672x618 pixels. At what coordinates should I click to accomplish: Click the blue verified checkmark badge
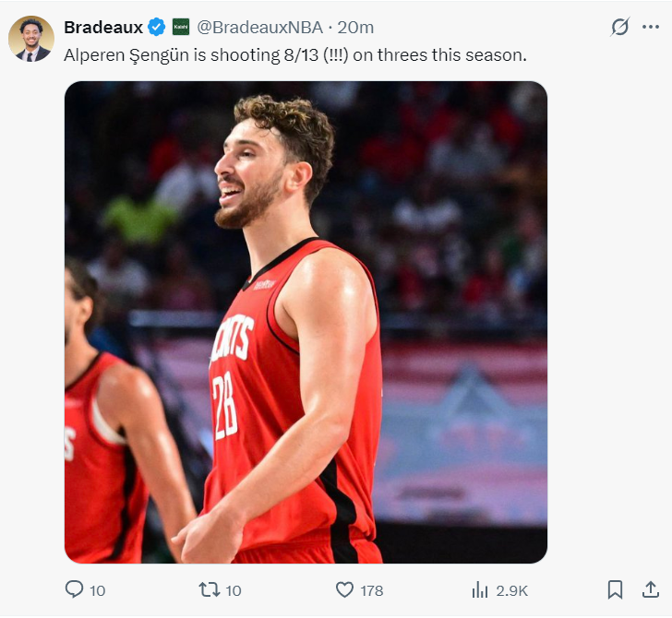[x=157, y=27]
